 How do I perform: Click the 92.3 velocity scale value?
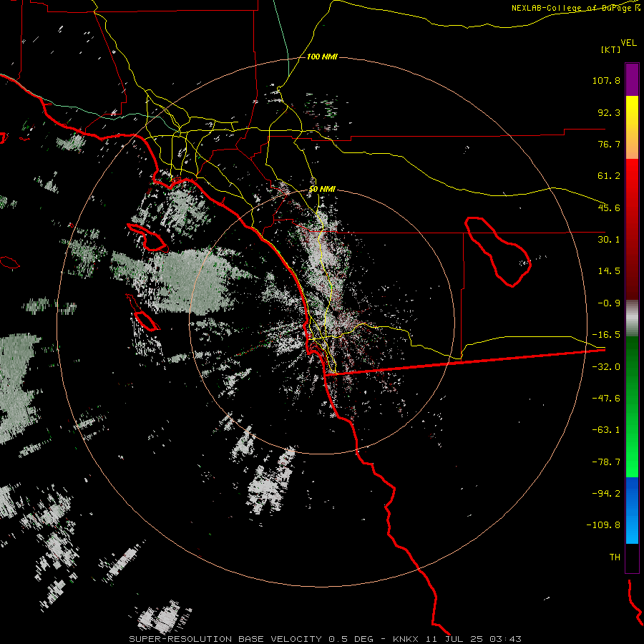click(609, 112)
